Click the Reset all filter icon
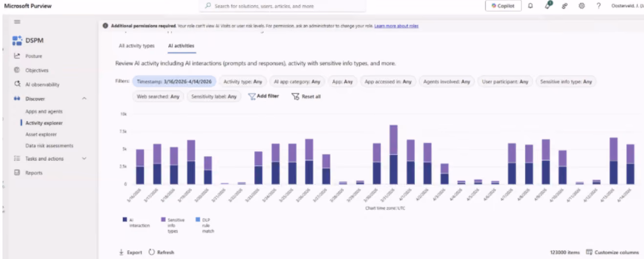 (295, 97)
